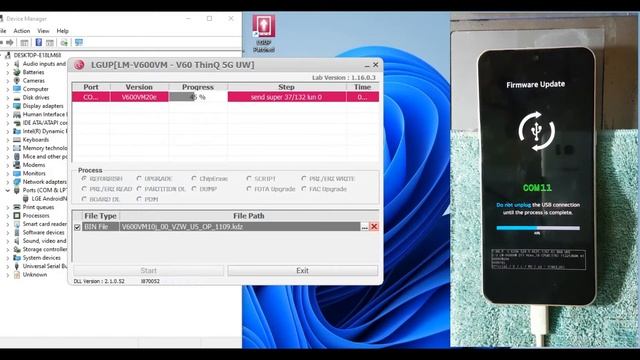The height and width of the screenshot is (360, 640).
Task: Click the LG logo in LGUP title bar
Action: 79,65
